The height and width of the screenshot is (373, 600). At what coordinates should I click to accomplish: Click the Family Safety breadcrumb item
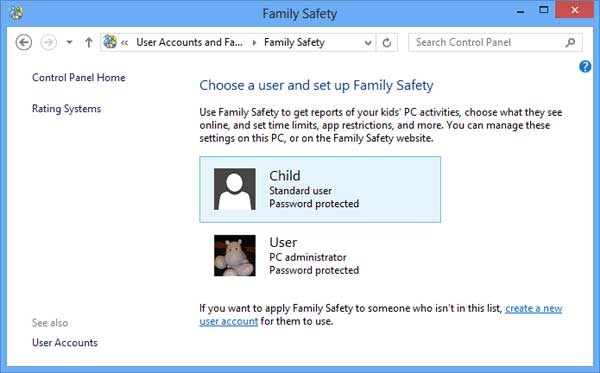tap(294, 42)
